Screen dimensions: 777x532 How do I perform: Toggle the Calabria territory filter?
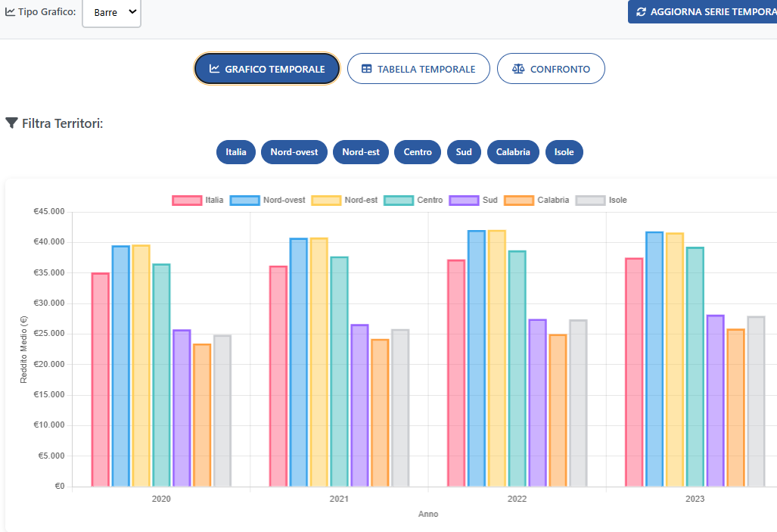(513, 151)
